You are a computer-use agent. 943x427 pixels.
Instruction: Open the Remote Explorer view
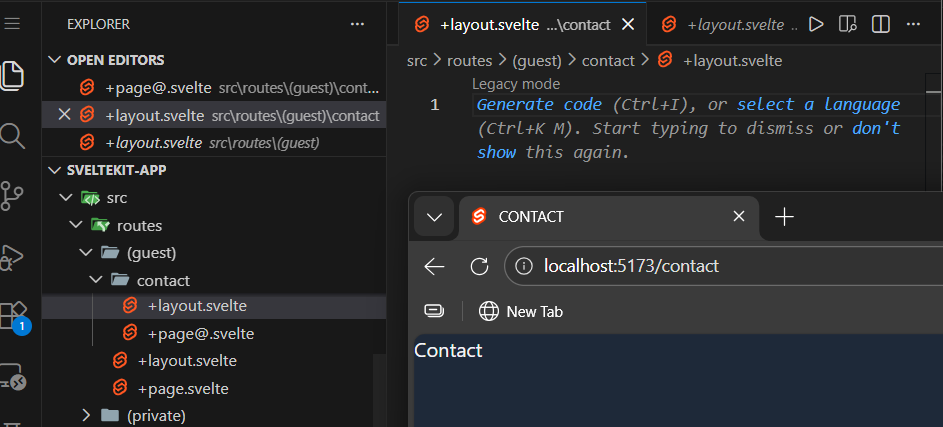[13, 376]
